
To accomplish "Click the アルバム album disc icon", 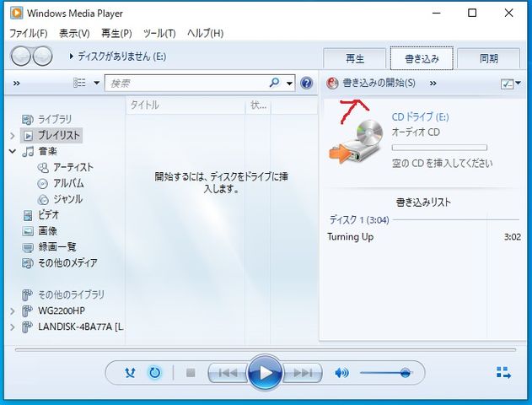I will coord(43,183).
